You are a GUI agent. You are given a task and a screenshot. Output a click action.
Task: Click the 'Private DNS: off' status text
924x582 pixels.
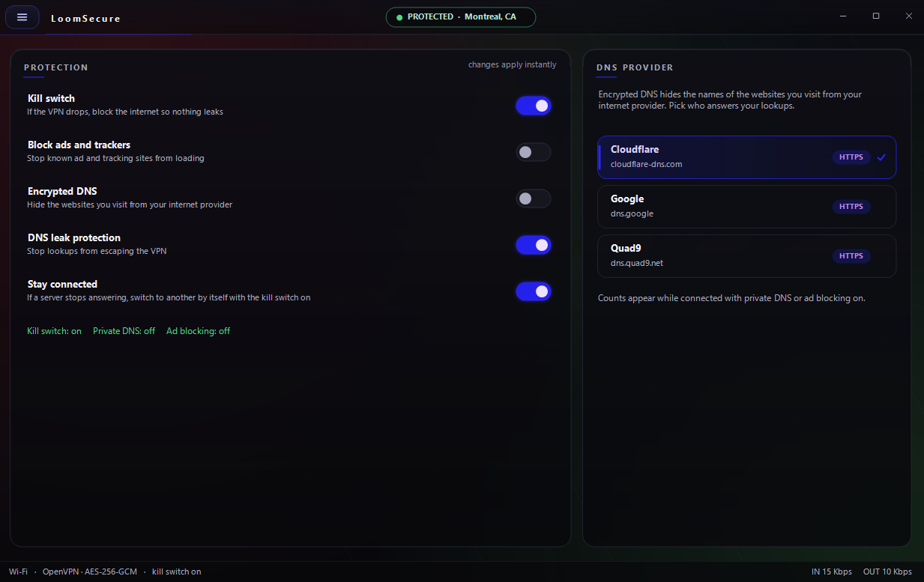124,331
